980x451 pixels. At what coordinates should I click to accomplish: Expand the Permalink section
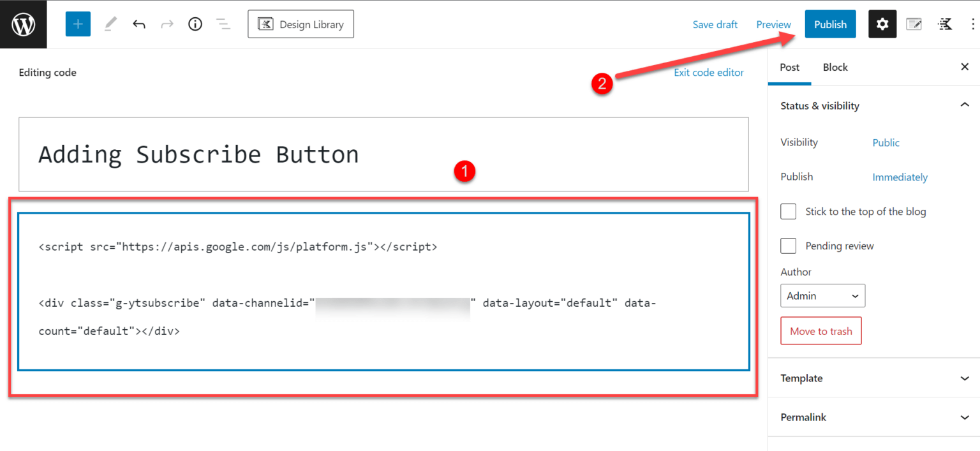click(x=873, y=417)
